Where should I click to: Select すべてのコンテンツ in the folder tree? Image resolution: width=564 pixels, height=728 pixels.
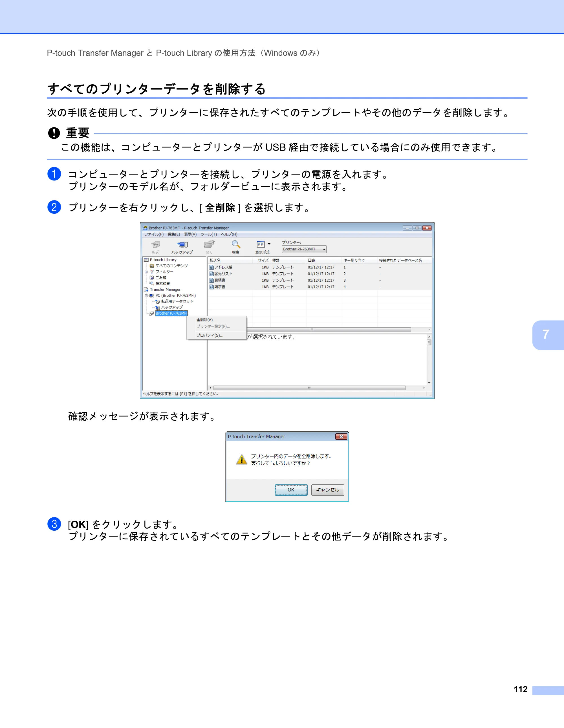point(171,266)
